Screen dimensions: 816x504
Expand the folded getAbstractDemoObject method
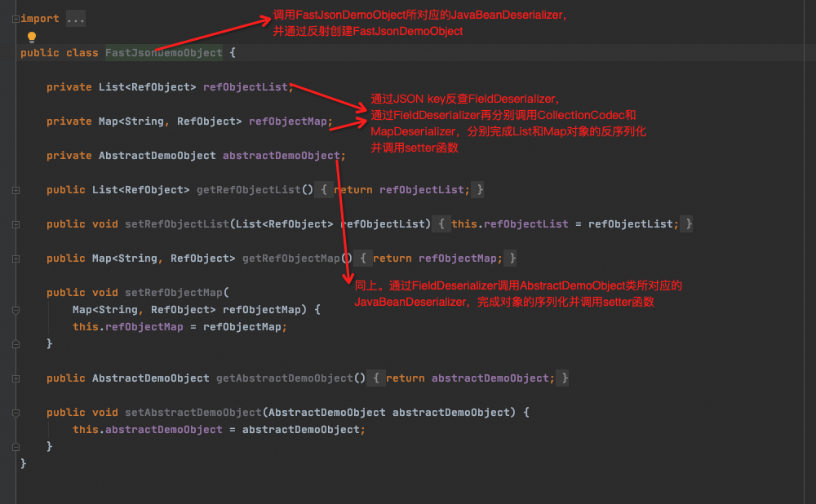coord(16,378)
